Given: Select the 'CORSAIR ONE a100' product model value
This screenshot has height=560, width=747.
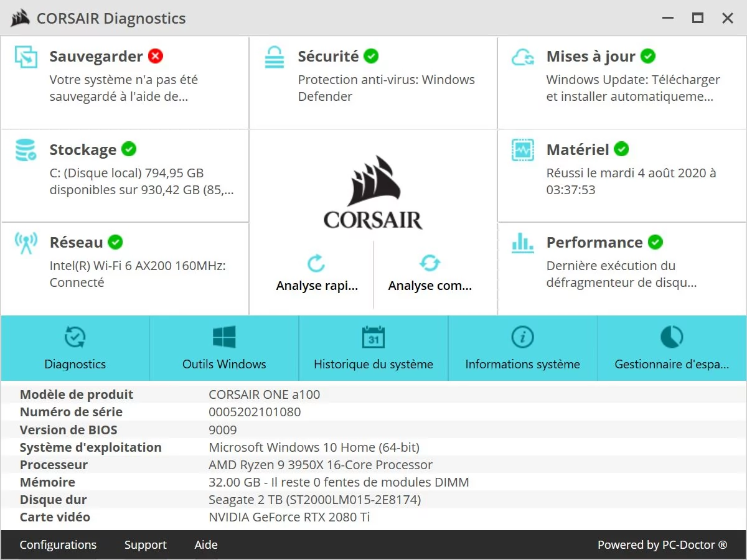Looking at the screenshot, I should point(265,394).
